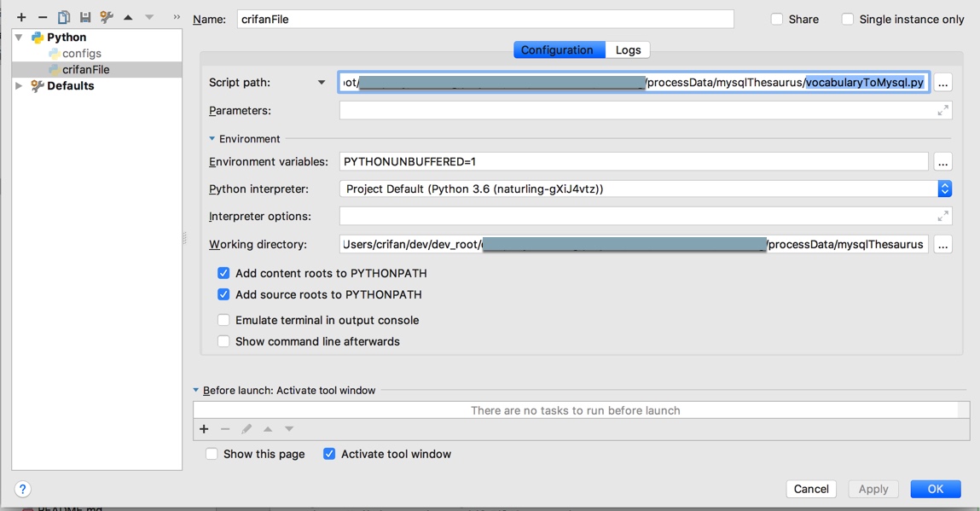Focus Environment variables field
Screen dimensions: 980x511
[634, 162]
